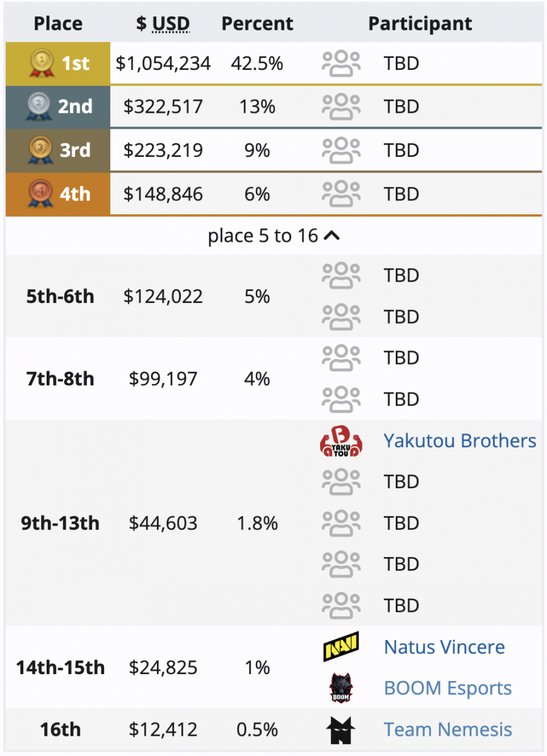Click the Natus Vincere logo icon
This screenshot has height=756, width=547.
[341, 647]
